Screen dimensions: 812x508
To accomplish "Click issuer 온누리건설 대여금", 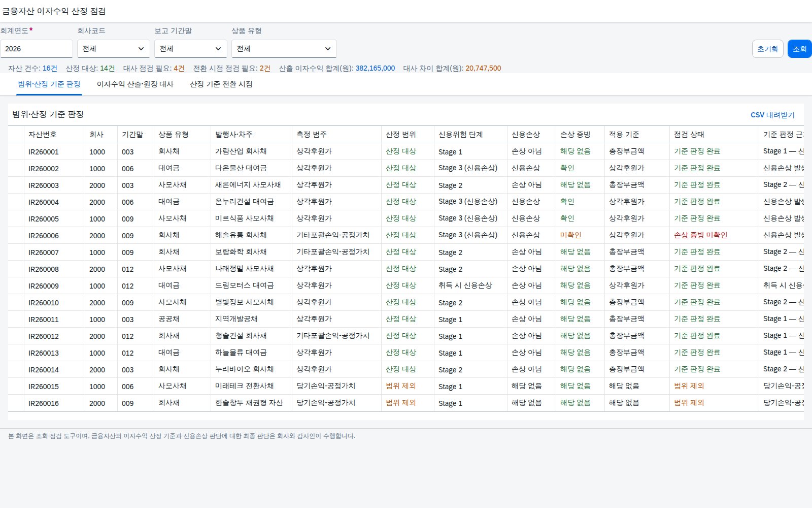I will pos(245,202).
